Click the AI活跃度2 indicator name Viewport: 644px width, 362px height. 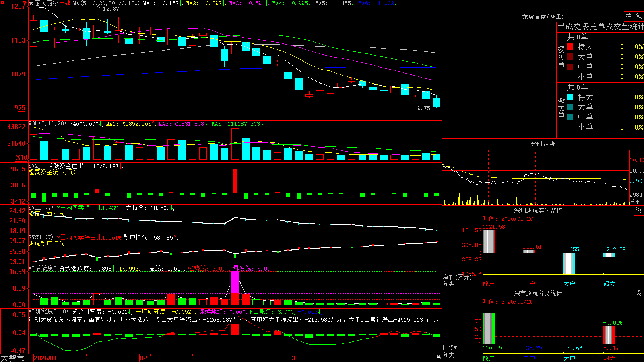[x=43, y=269]
